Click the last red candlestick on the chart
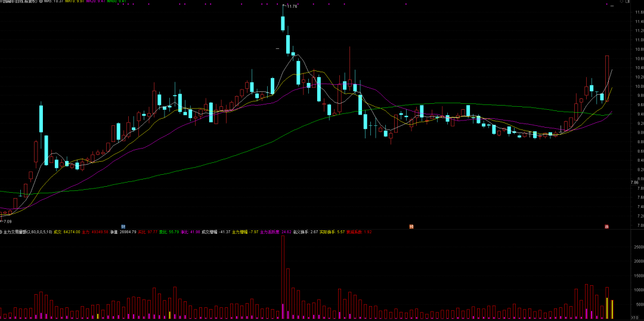Image resolution: width=644 pixels, height=321 pixels. 607,78
